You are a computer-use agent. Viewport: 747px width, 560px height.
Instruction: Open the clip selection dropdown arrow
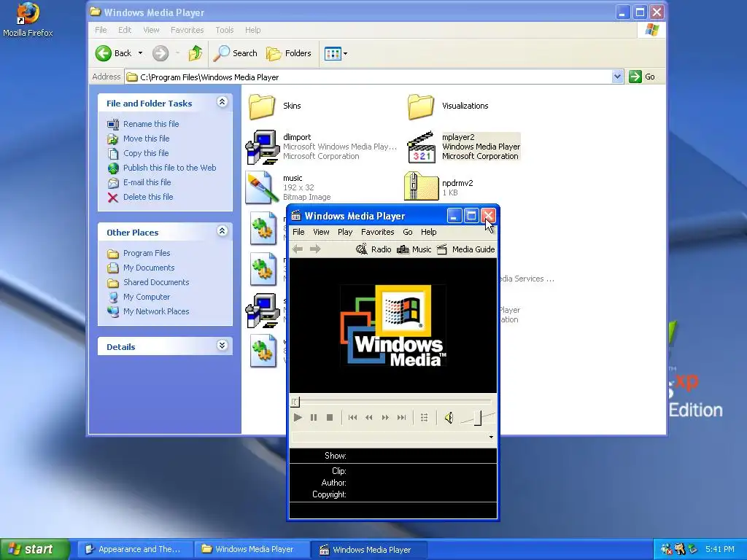pos(491,437)
